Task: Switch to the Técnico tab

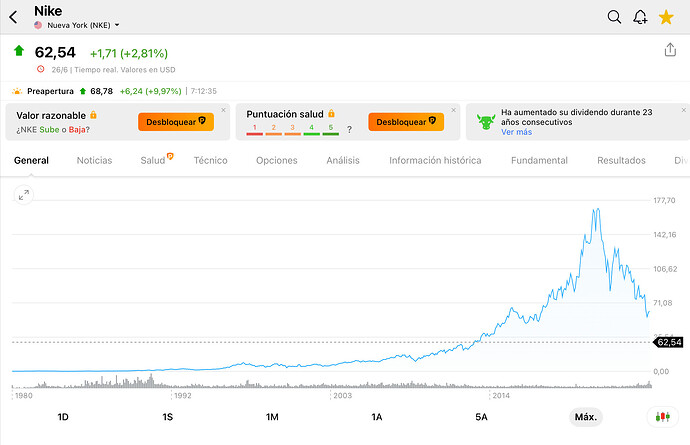Action: (x=210, y=160)
